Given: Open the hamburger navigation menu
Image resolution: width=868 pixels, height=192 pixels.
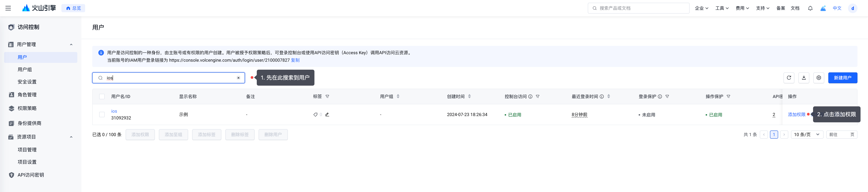Looking at the screenshot, I should tap(8, 8).
